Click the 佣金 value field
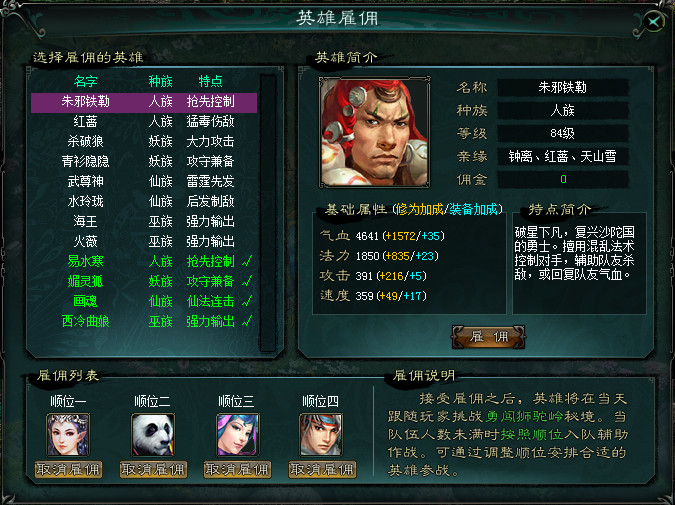Screen dimensions: 675x505 click(563, 179)
